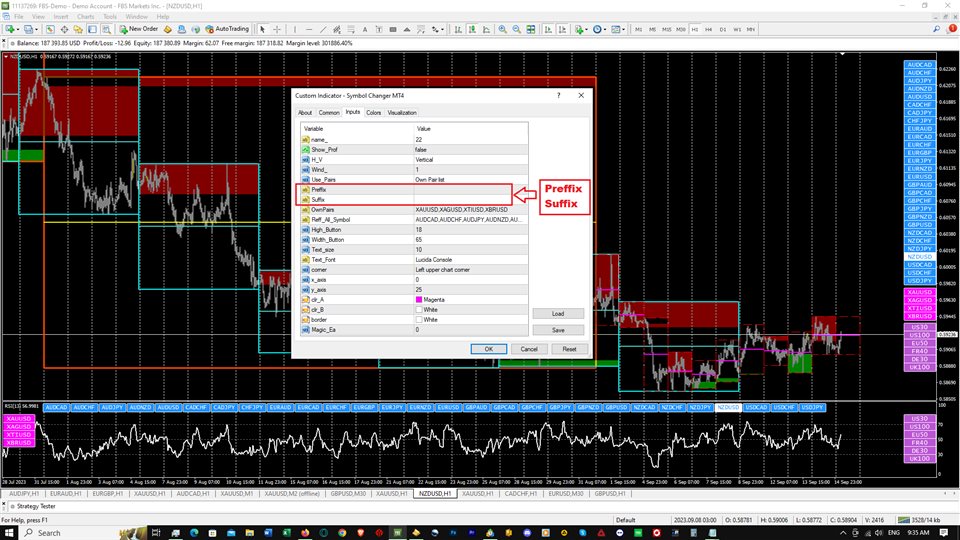Click the Load button in the dialog

[558, 313]
